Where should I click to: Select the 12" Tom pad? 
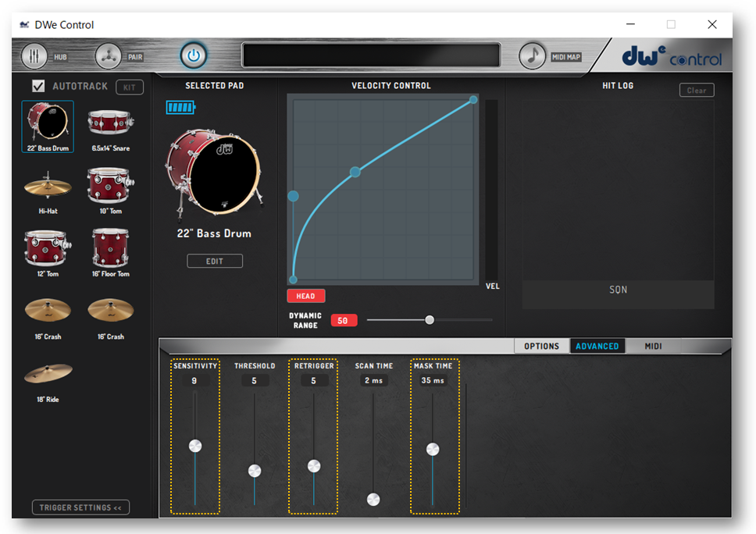(x=48, y=253)
